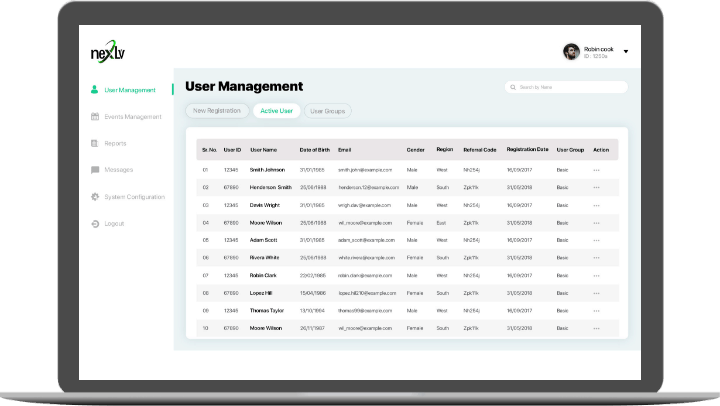Screen dimensions: 720x406
Task: Click the magnifier icon in search box
Action: pos(513,87)
